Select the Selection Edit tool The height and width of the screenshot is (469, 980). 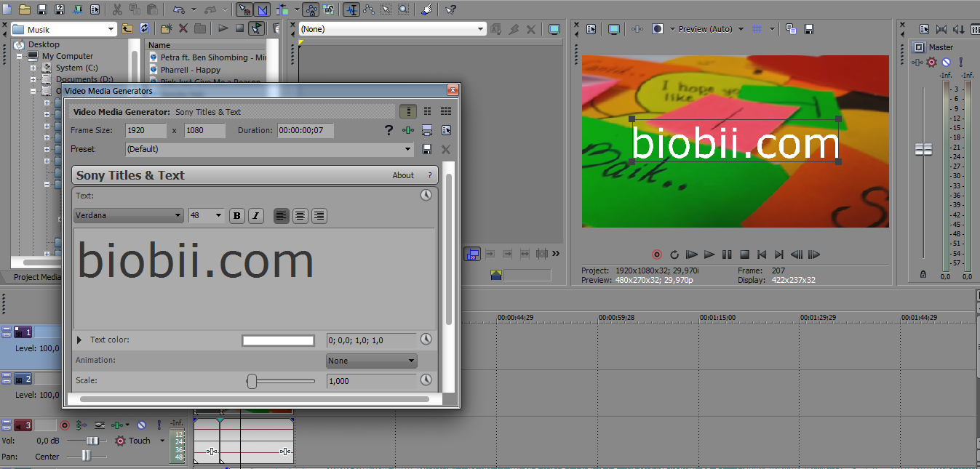[x=386, y=9]
